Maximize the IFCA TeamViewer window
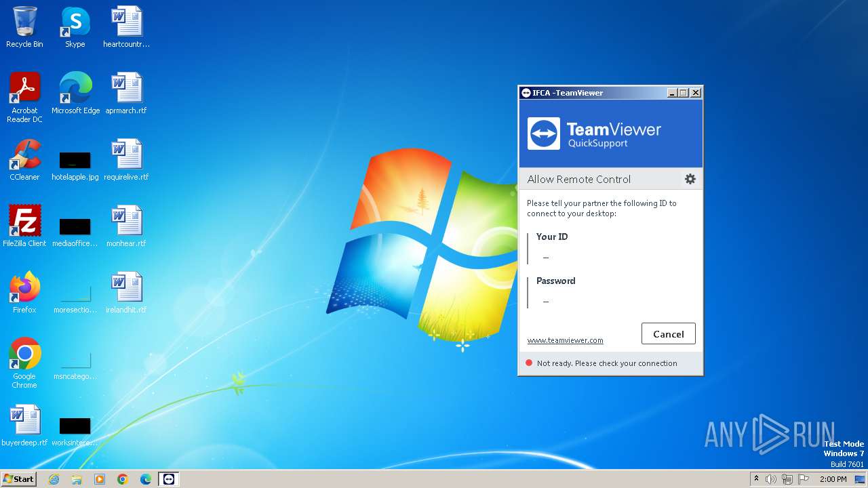 684,93
